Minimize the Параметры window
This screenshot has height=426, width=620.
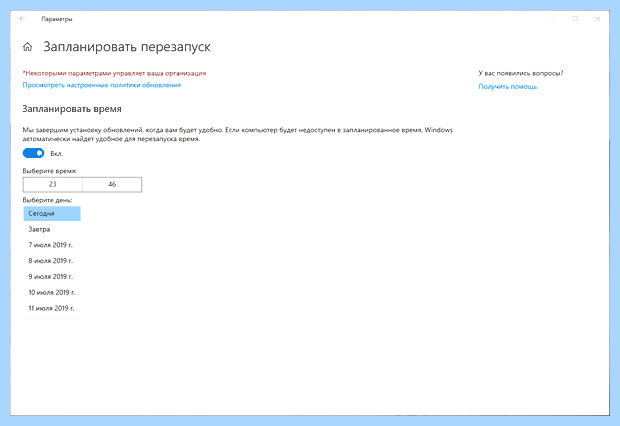click(552, 19)
